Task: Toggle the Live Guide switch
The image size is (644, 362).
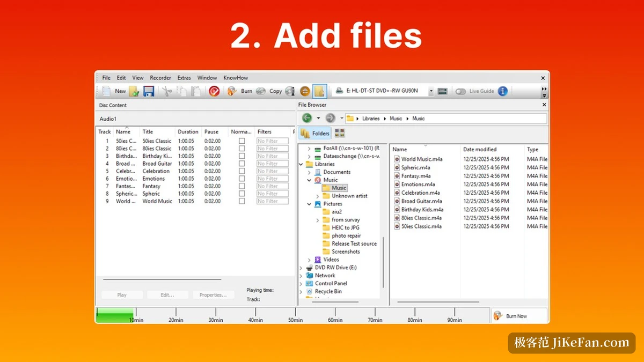Action: click(460, 91)
